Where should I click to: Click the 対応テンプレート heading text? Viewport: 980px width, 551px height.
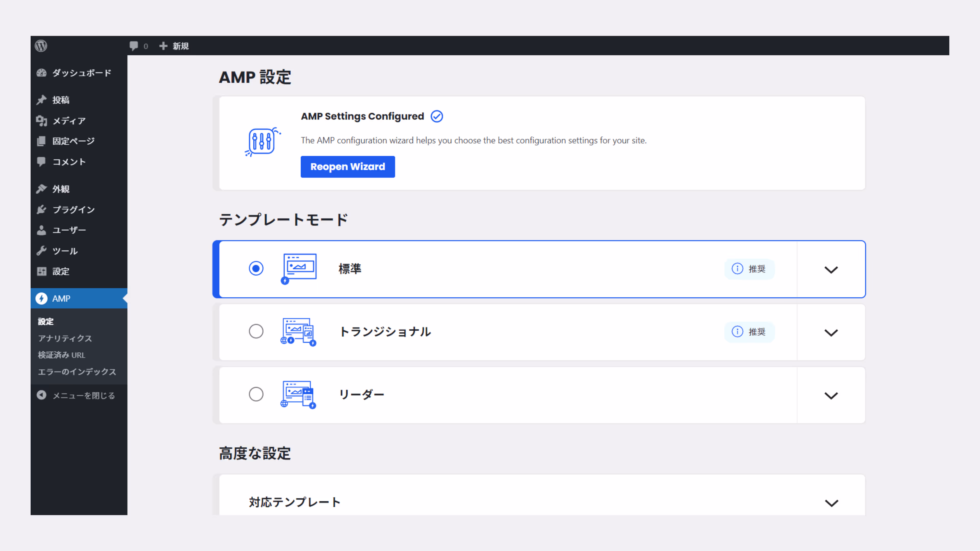pos(295,502)
